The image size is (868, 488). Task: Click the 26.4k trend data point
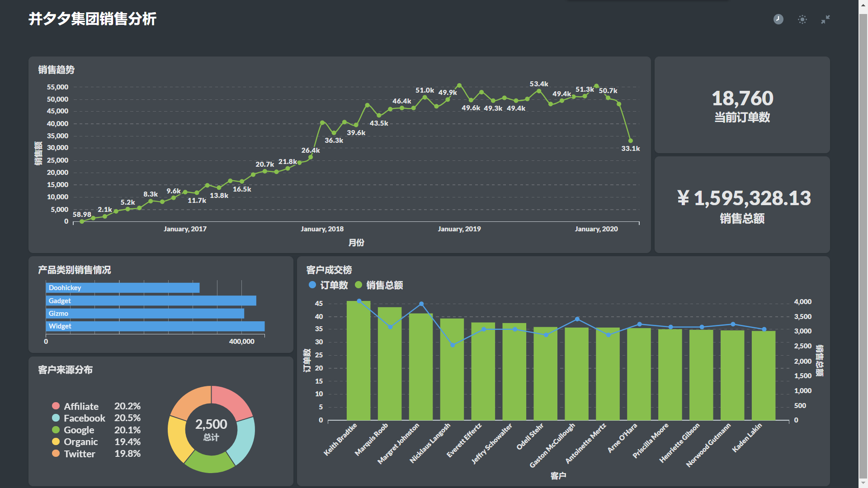pos(311,157)
